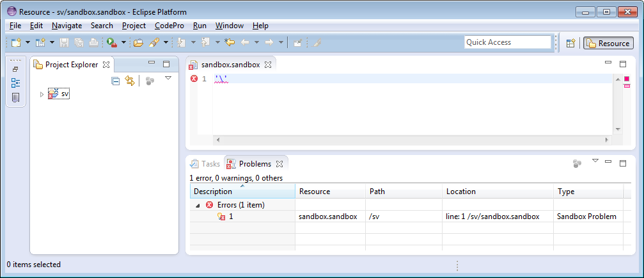Viewport: 644px width, 278px height.
Task: Open the Project Explorer View Menu triangle
Action: [168, 78]
